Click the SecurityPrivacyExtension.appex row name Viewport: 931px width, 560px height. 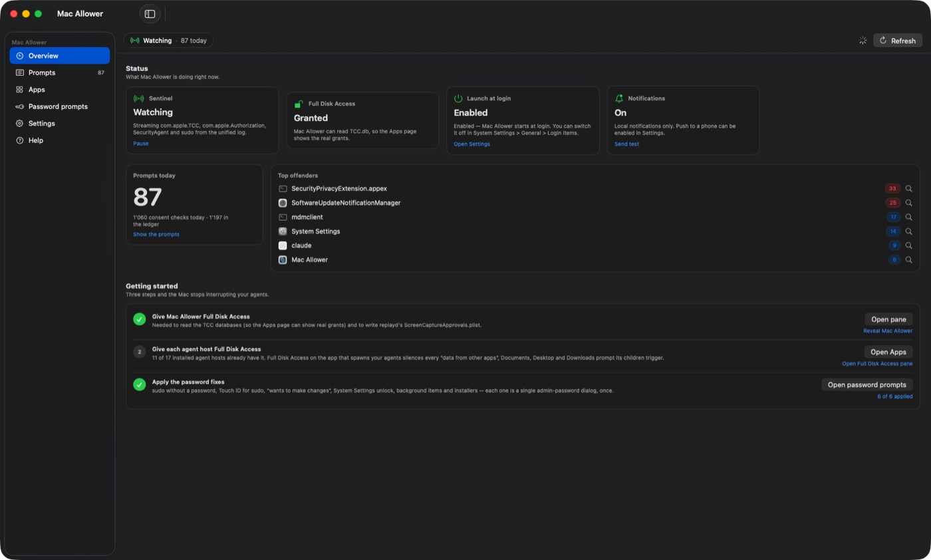point(339,189)
